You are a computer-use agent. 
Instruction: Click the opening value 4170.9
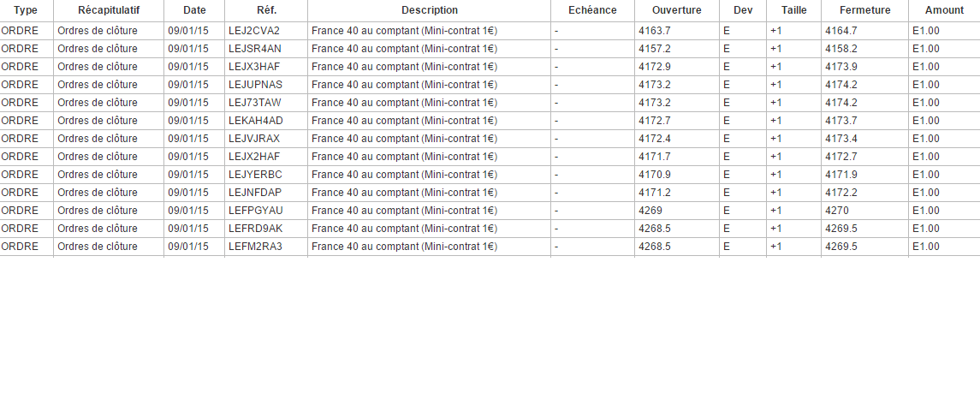[x=655, y=175]
